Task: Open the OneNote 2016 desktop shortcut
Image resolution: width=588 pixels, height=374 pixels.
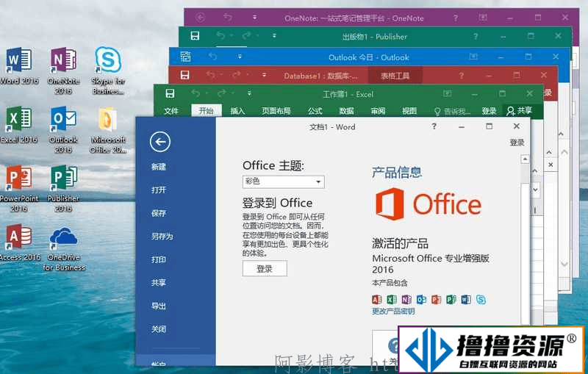Action: point(63,71)
